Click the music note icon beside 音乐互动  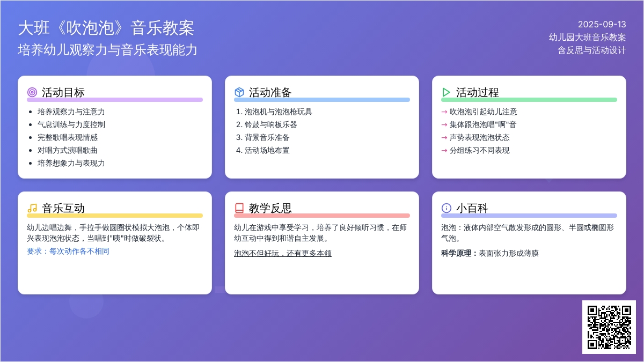pos(32,208)
